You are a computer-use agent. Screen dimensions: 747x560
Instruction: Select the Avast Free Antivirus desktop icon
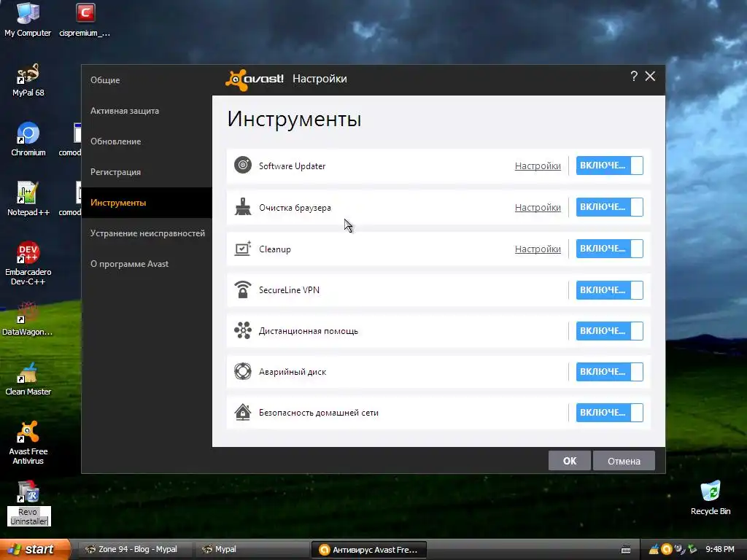(28, 443)
